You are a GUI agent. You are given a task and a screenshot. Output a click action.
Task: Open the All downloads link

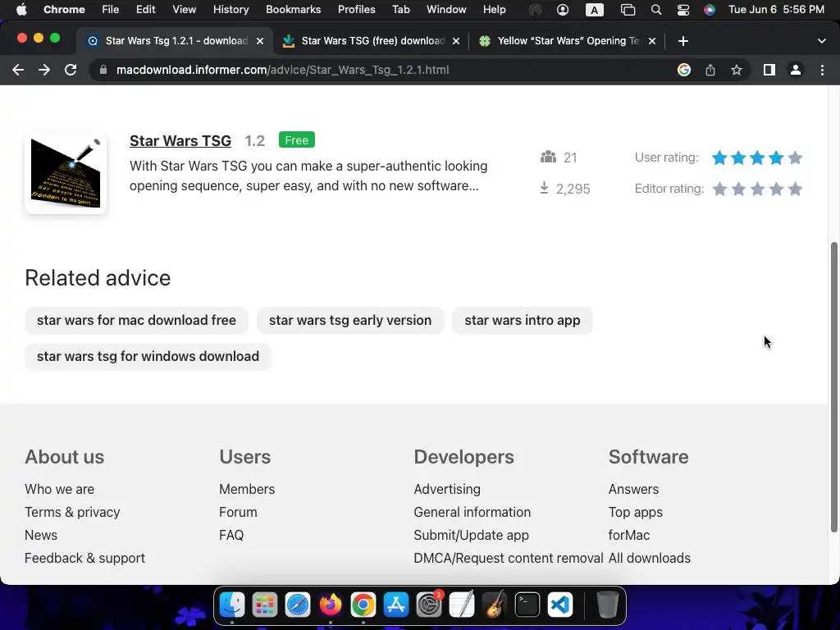pyautogui.click(x=650, y=558)
